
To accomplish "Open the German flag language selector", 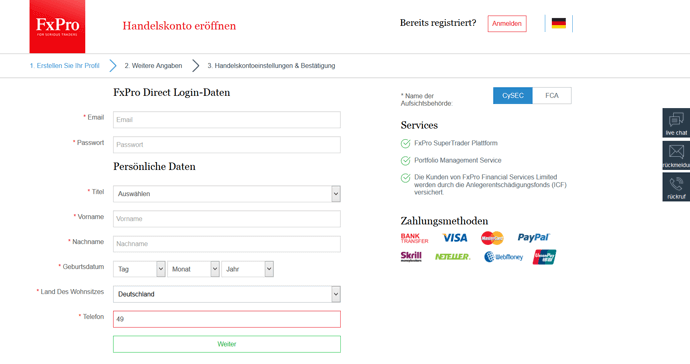I will coord(558,23).
